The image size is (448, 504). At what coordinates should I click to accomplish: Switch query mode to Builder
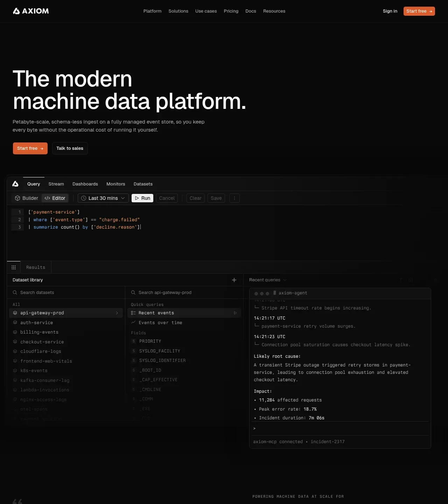click(27, 198)
